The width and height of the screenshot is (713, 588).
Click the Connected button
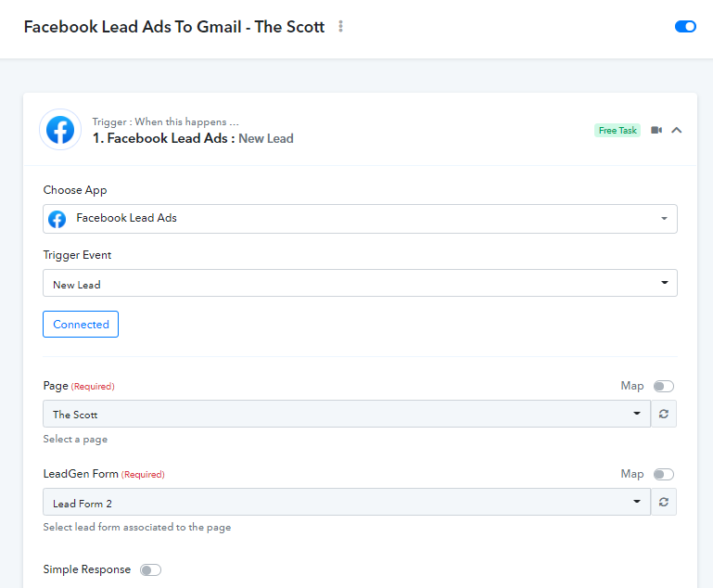pyautogui.click(x=81, y=325)
